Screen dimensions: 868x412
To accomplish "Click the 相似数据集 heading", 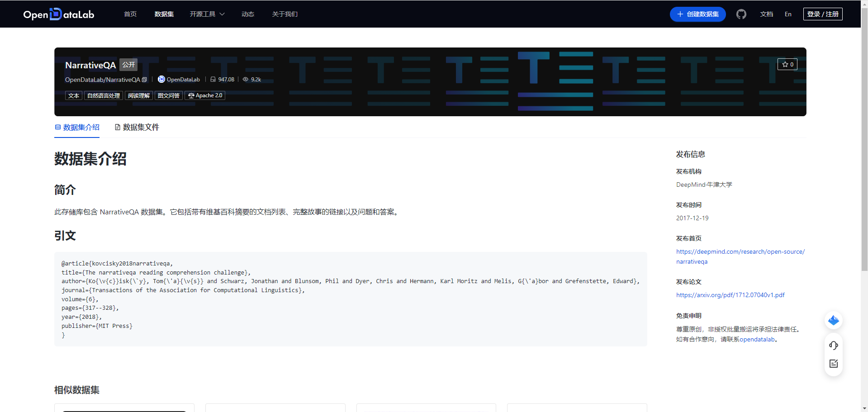I will click(x=77, y=390).
